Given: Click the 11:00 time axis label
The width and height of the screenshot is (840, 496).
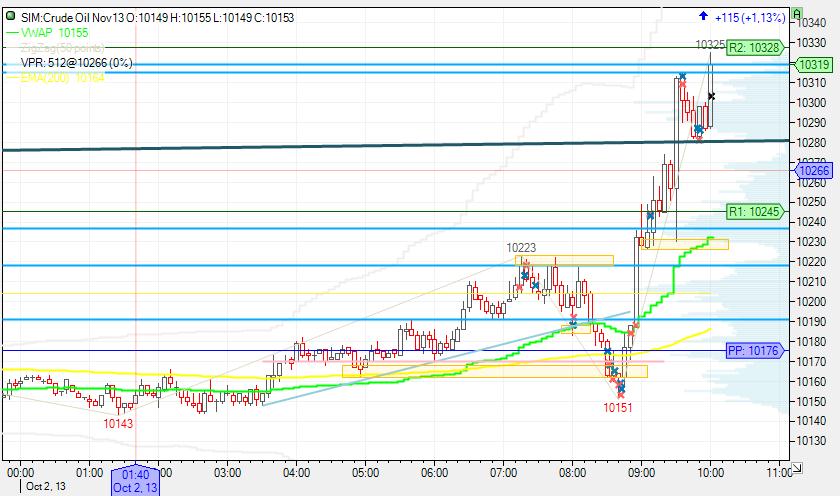Looking at the screenshot, I should (x=778, y=472).
